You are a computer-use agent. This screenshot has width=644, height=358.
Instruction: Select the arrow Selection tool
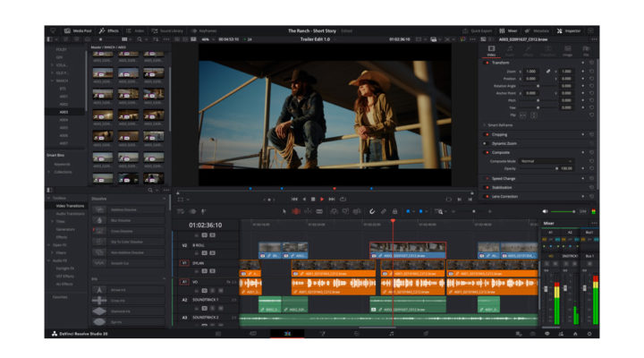(x=284, y=211)
